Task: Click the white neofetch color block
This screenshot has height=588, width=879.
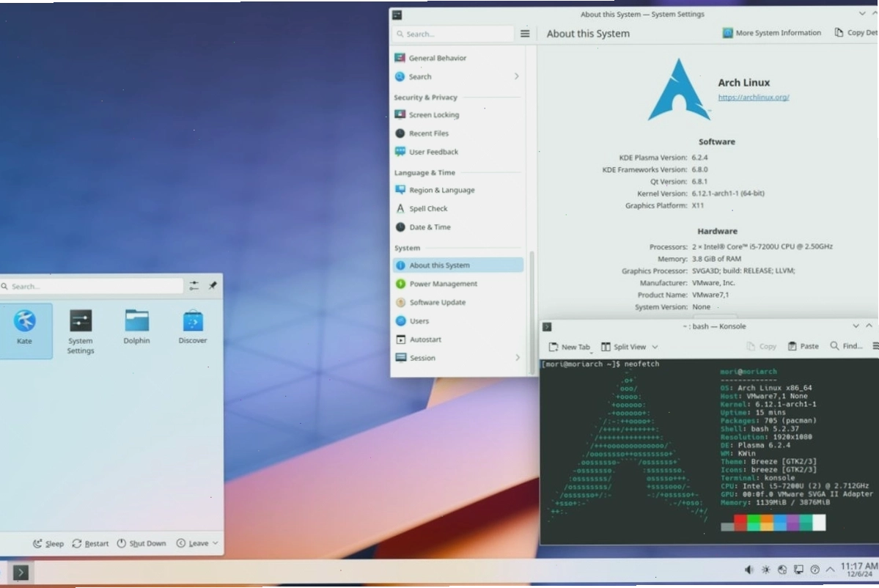Action: 819,523
